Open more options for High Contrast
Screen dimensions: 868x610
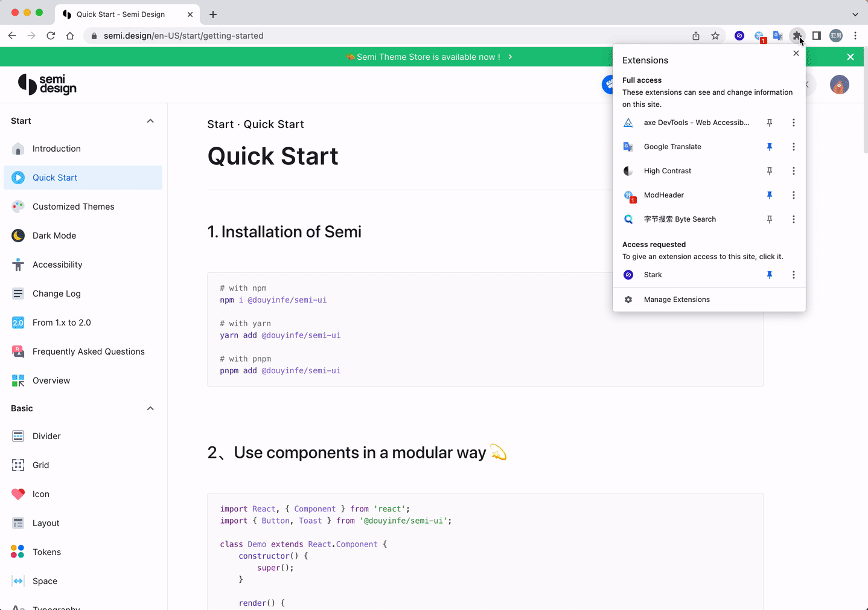(x=794, y=171)
